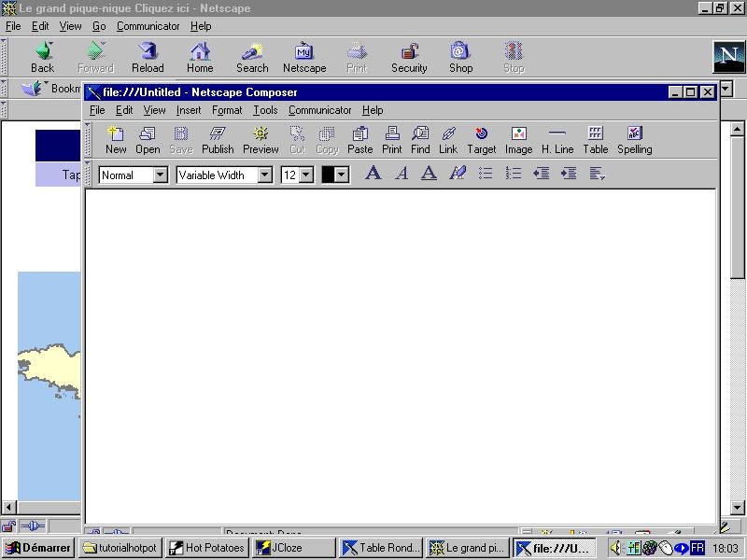This screenshot has width=747, height=560.
Task: Click the Security lock icon in Navigator toolbar
Action: 409,57
